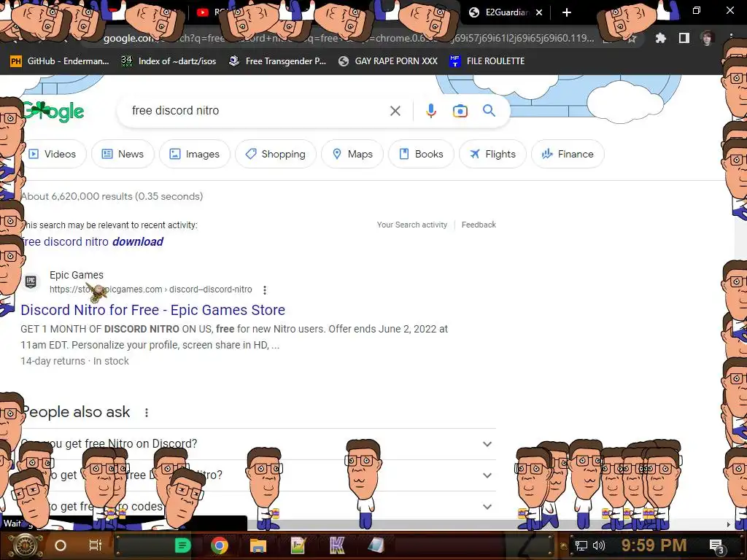747x560 pixels.
Task: Open the Google Chrome taskbar icon
Action: click(219, 545)
